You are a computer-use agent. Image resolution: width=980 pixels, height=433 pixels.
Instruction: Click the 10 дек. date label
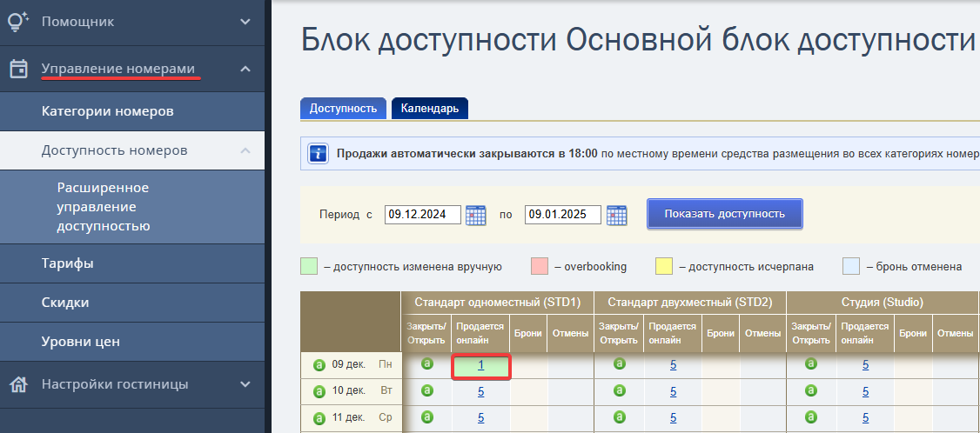click(x=349, y=391)
